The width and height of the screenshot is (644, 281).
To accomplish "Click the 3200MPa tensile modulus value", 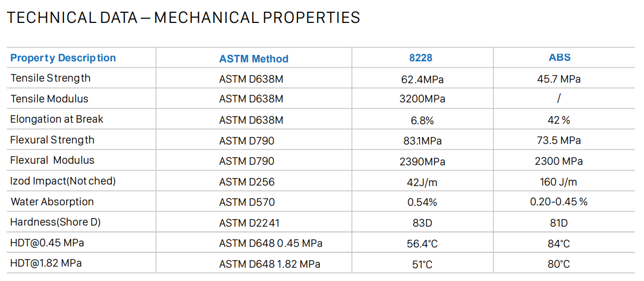I will point(422,99).
